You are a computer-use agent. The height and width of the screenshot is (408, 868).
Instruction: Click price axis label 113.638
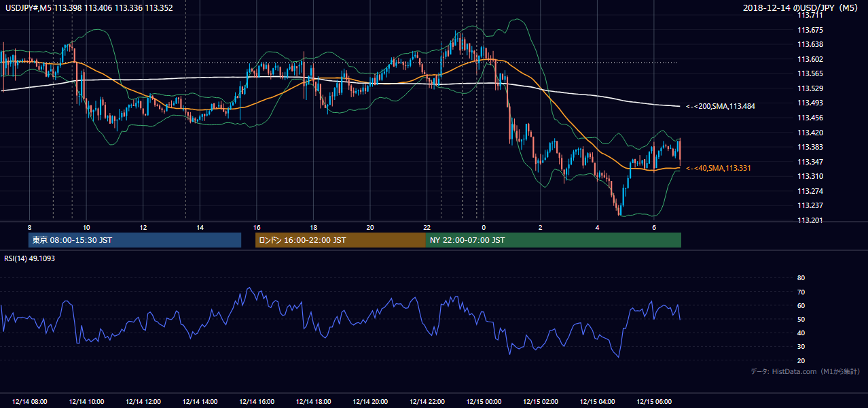810,44
